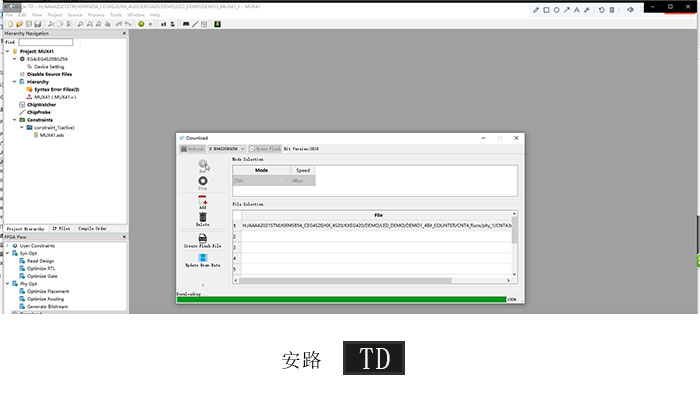The width and height of the screenshot is (700, 397).
Task: Click the Find input field
Action: [46, 42]
